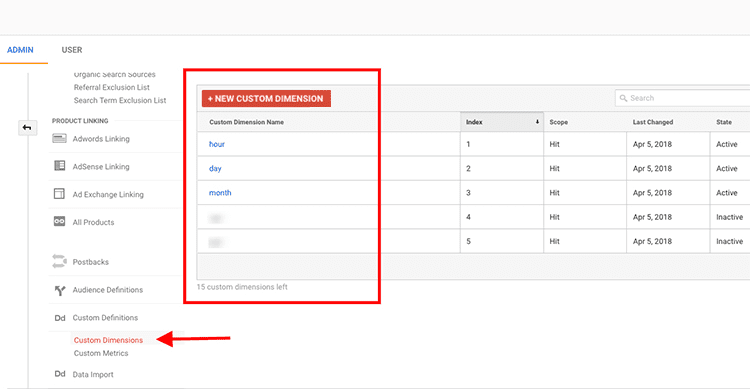Click into the Search input field
Screen dimensions: 750x389
(x=684, y=98)
